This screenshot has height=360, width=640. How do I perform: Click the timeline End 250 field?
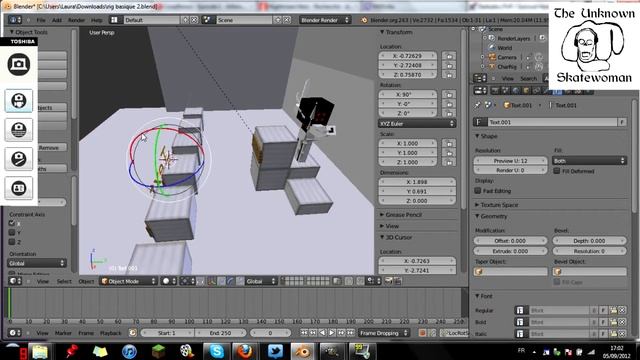tap(220, 333)
